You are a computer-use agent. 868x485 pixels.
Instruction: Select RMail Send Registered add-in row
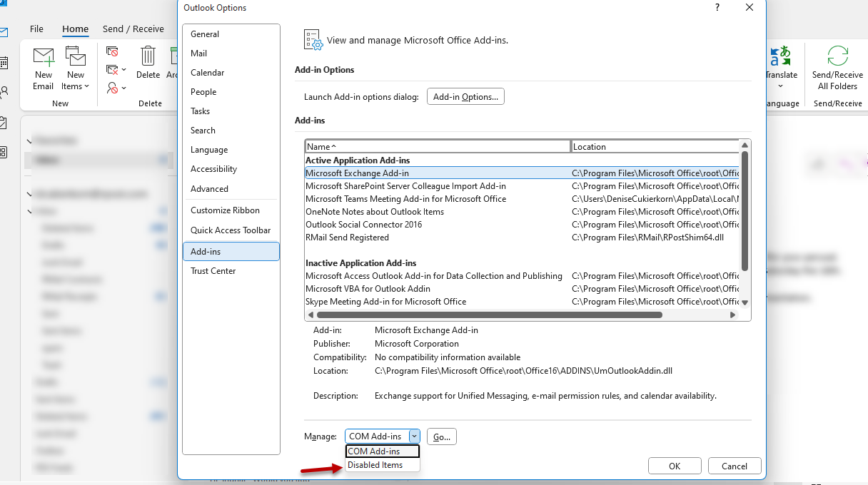(x=347, y=238)
